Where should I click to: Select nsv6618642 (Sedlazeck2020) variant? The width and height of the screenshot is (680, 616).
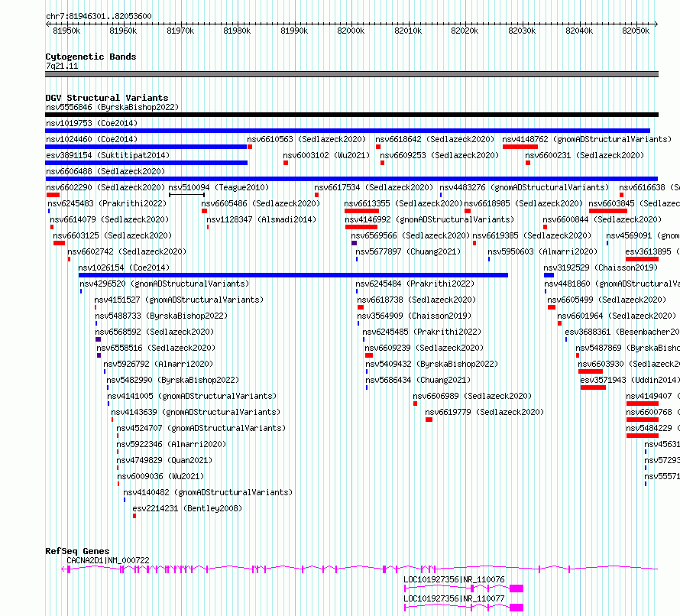pyautogui.click(x=435, y=139)
